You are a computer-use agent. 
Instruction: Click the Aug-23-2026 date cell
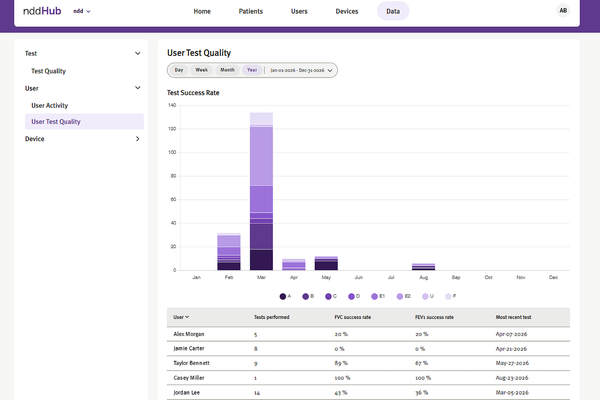pos(512,378)
